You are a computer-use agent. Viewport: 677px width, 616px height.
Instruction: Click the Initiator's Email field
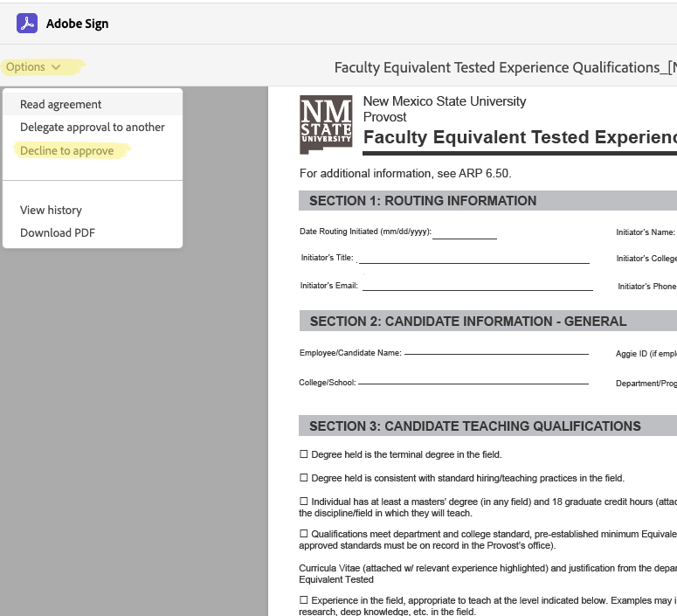[478, 285]
